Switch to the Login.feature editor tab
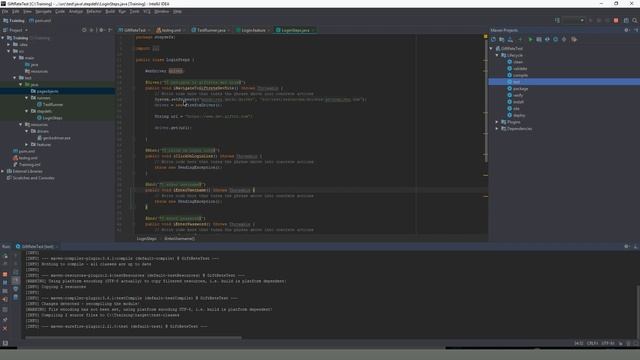The width and height of the screenshot is (640, 360). [x=253, y=30]
